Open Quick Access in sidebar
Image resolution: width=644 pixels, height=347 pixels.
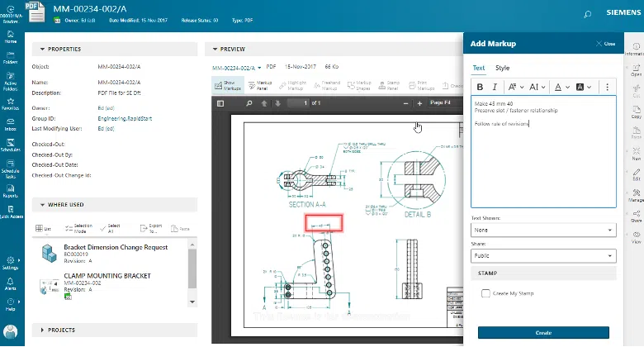(x=11, y=212)
